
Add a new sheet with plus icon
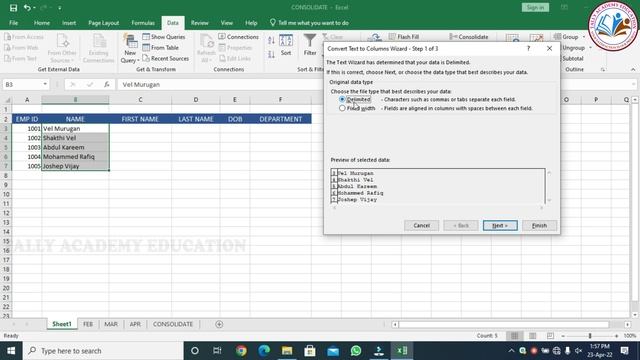click(x=219, y=324)
